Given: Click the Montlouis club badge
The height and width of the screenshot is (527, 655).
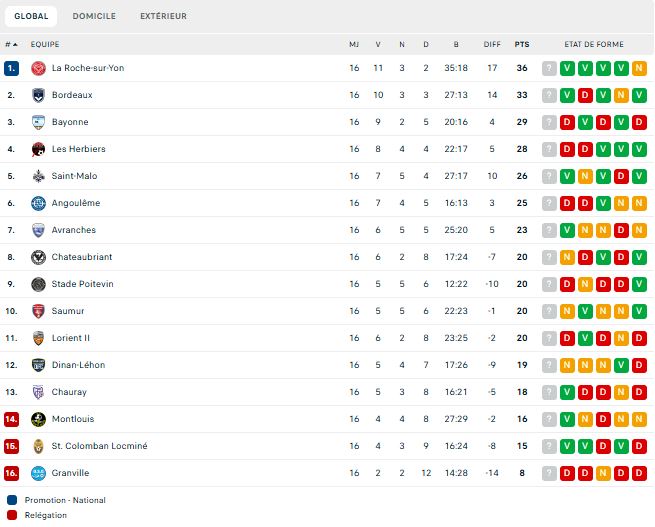Looking at the screenshot, I should click(x=38, y=419).
